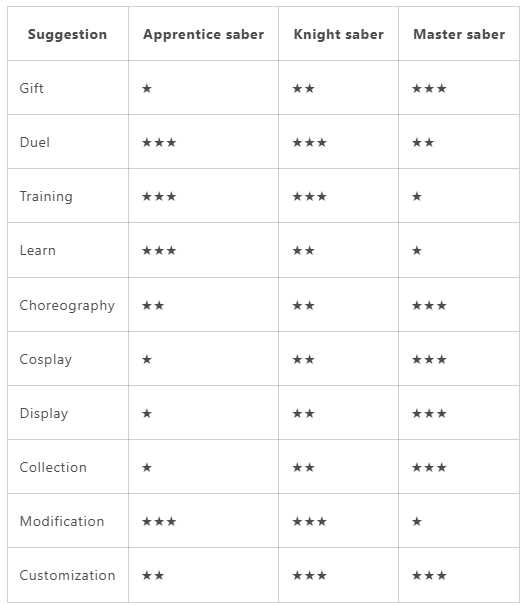
Task: Select the Cosplay row label
Action: tap(46, 359)
